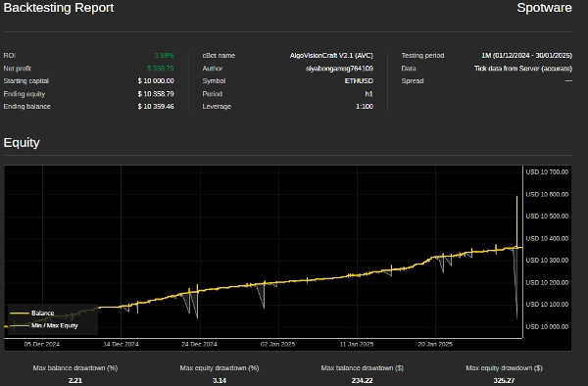
Task: Click the USD 10 100.00 axis label
Action: (x=547, y=305)
